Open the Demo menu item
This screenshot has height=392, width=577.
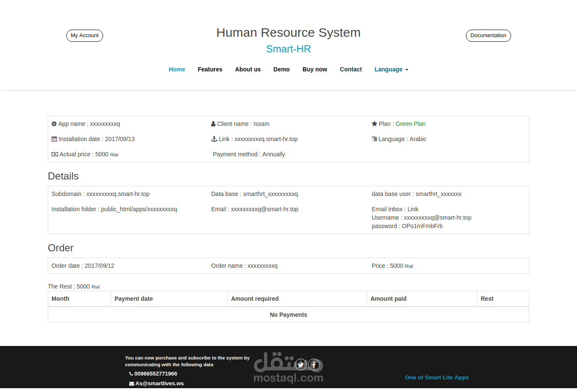[x=281, y=69]
